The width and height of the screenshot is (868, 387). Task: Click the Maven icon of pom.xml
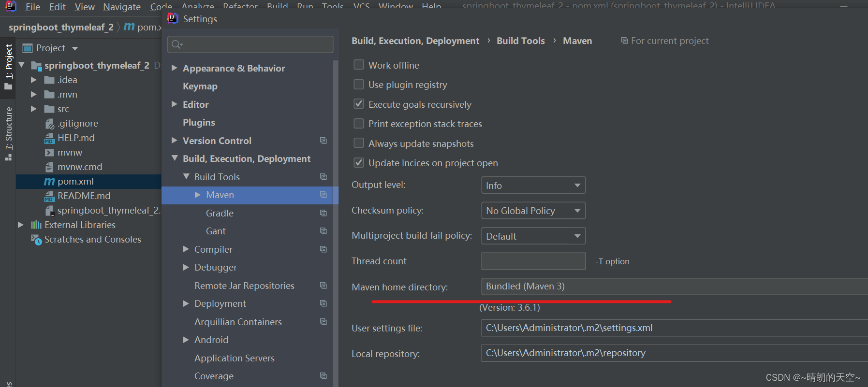[49, 182]
